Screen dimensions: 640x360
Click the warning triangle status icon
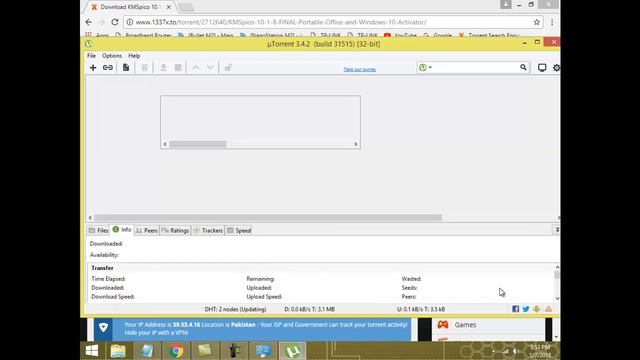[549, 309]
